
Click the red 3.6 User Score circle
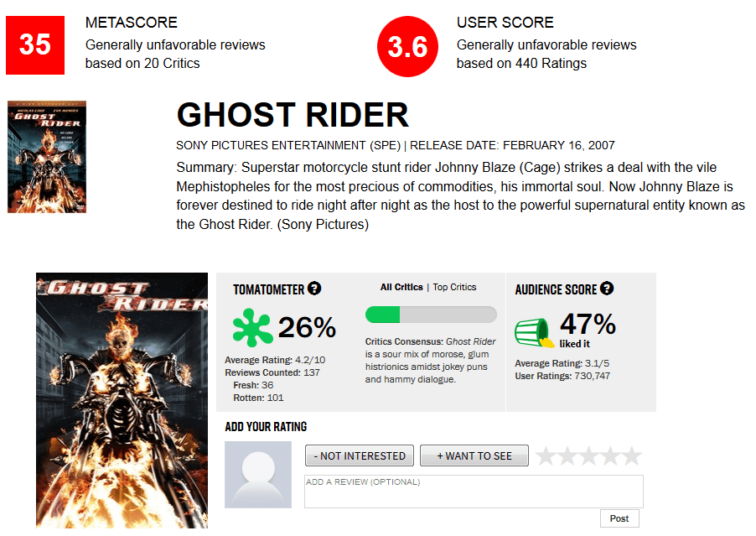pyautogui.click(x=407, y=46)
